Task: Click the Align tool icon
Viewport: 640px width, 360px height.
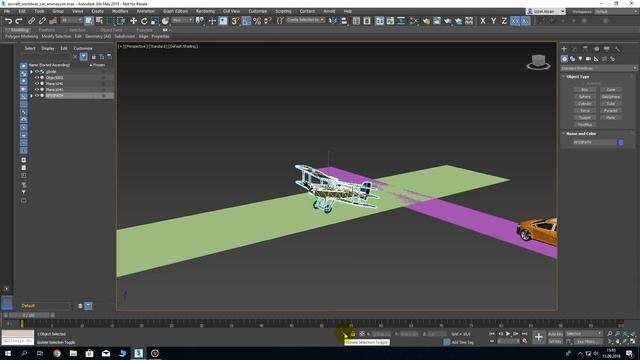Action: [344, 21]
